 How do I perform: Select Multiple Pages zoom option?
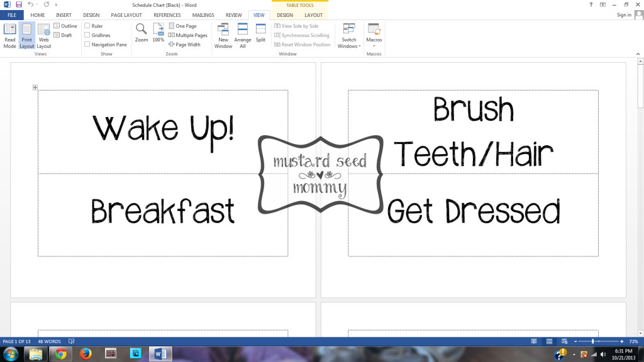187,35
